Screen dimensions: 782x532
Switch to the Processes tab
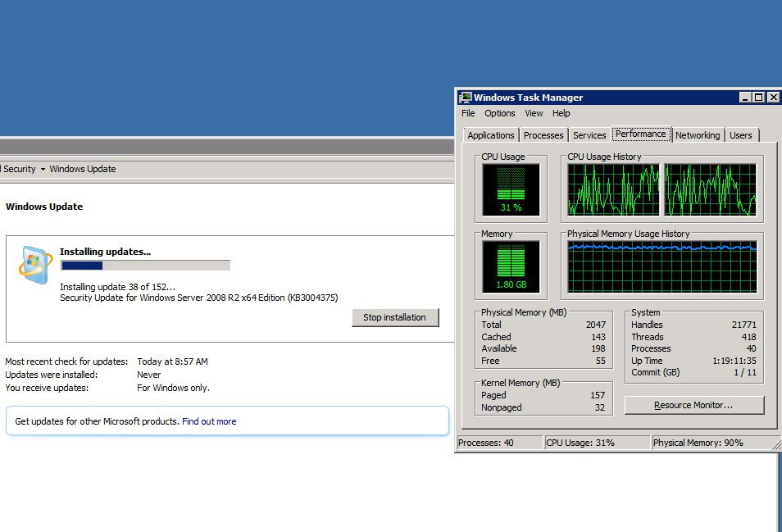[543, 135]
